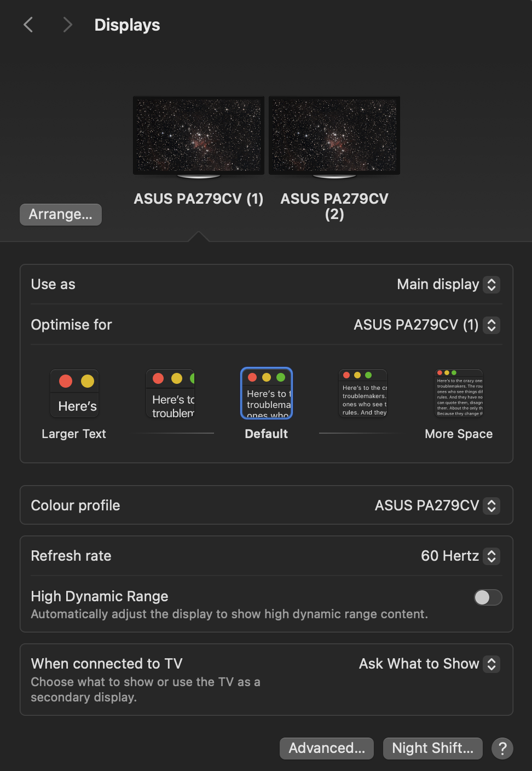This screenshot has height=771, width=532.
Task: Click the "Larger Text" label
Action: [x=74, y=434]
